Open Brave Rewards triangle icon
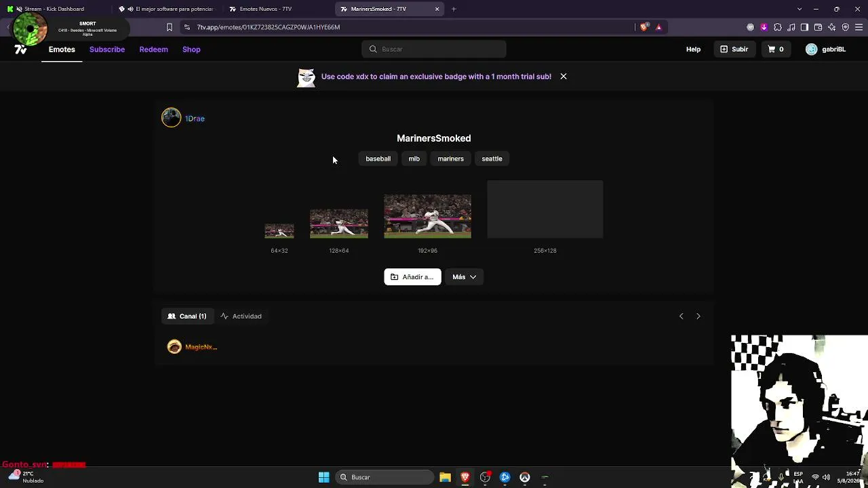This screenshot has width=868, height=488. [658, 27]
